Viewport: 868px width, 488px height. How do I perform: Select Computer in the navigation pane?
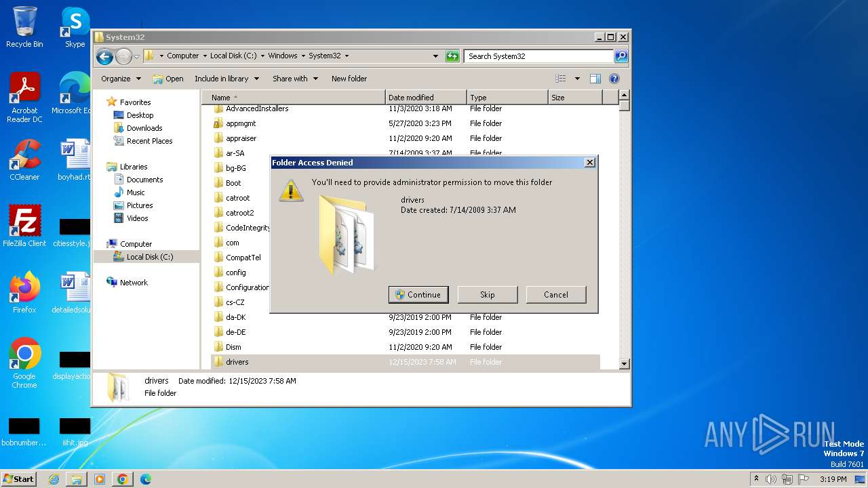point(136,244)
